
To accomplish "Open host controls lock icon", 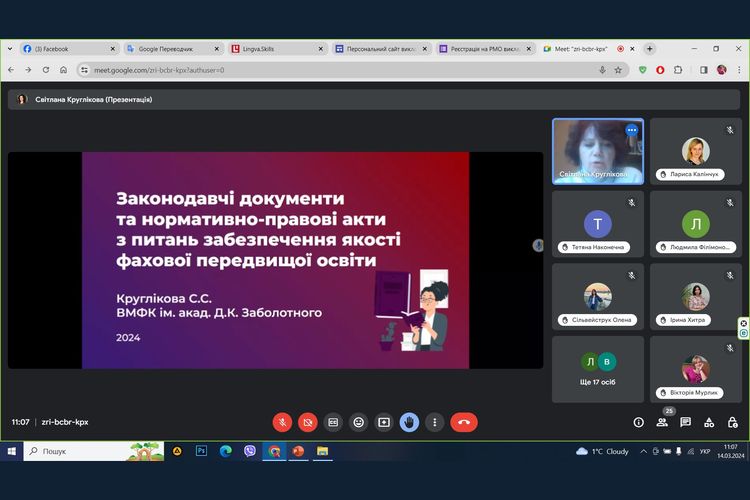I will pos(732,422).
